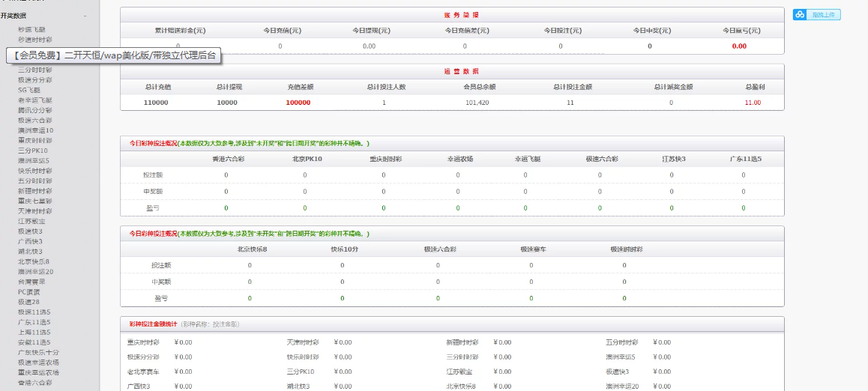This screenshot has height=391, width=868.
Task: Open 秒速飞艇 in the sidebar
Action: click(35, 29)
